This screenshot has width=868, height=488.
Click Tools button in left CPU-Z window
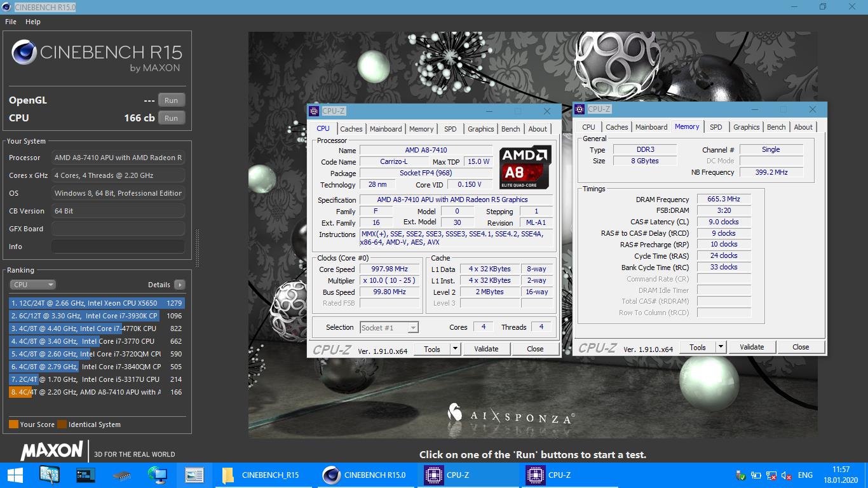pyautogui.click(x=432, y=349)
